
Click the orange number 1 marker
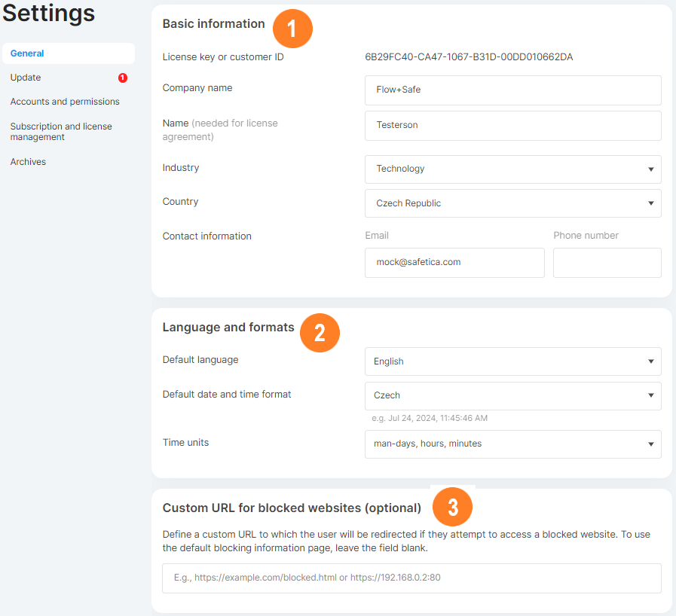click(292, 29)
